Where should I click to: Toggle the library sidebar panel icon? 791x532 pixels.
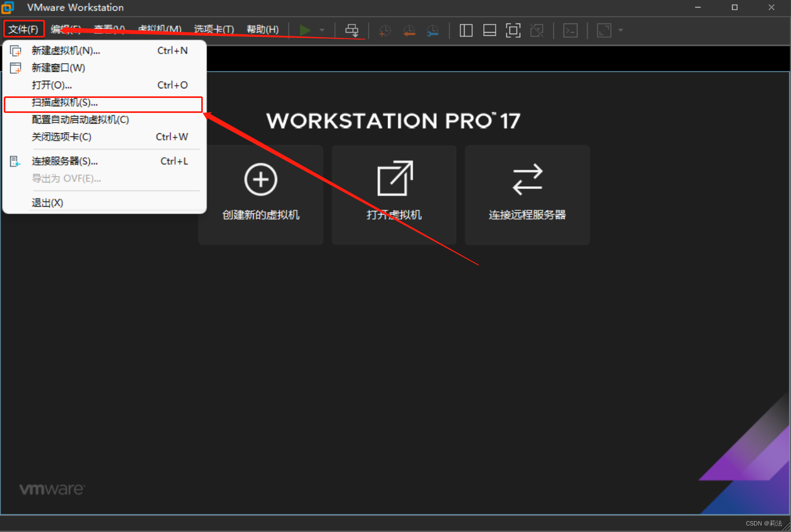pos(466,31)
